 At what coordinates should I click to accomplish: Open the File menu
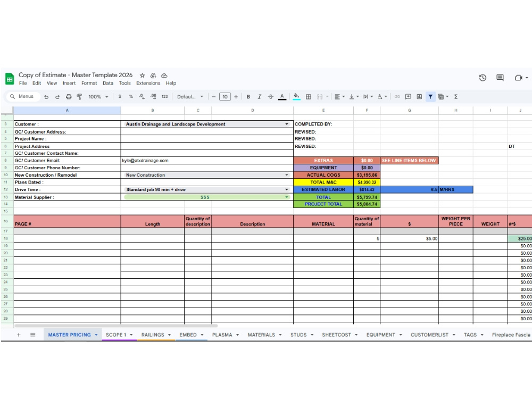[23, 83]
